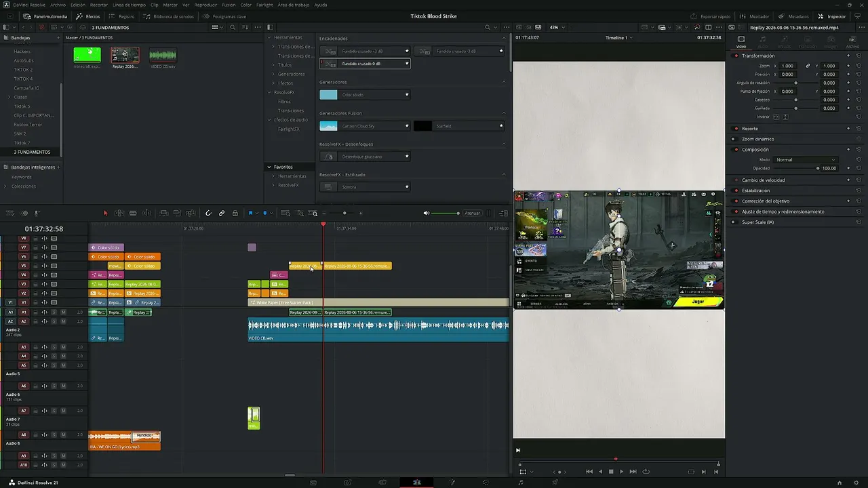Image resolution: width=868 pixels, height=488 pixels.
Task: Open the Área de trabajo menu
Action: pyautogui.click(x=294, y=5)
